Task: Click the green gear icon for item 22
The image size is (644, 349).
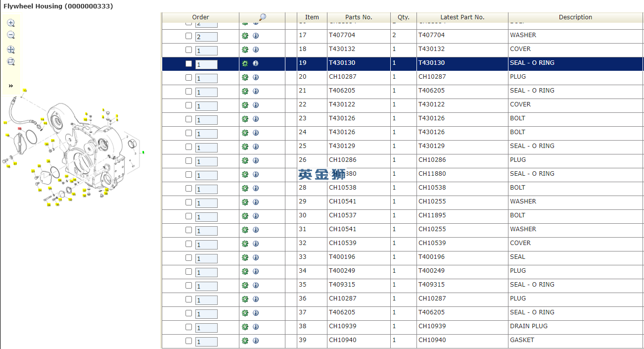Action: 245,105
